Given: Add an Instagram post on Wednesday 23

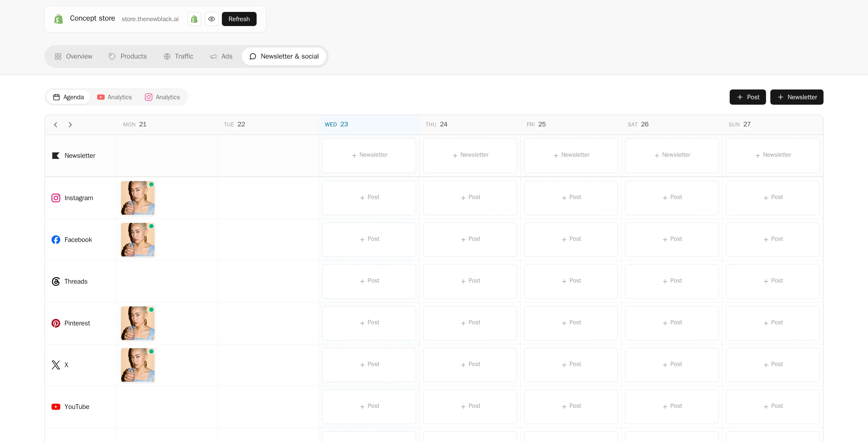Looking at the screenshot, I should (369, 198).
